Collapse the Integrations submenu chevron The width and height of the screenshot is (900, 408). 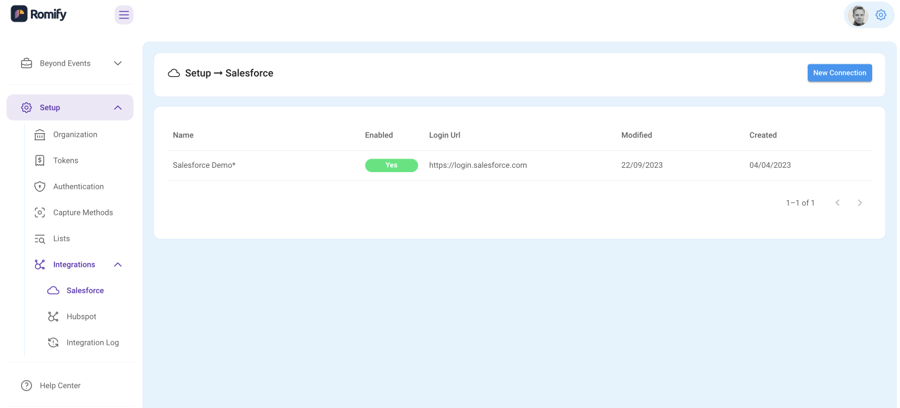118,264
